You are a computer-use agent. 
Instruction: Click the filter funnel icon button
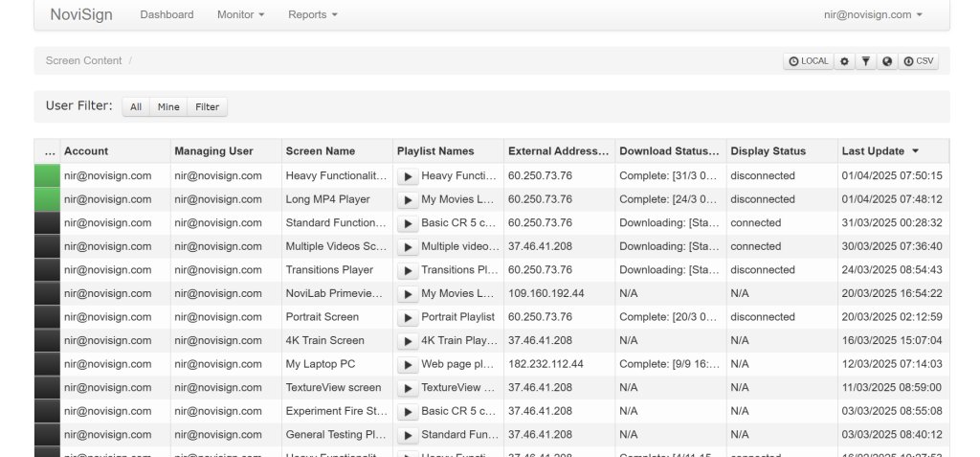[865, 61]
